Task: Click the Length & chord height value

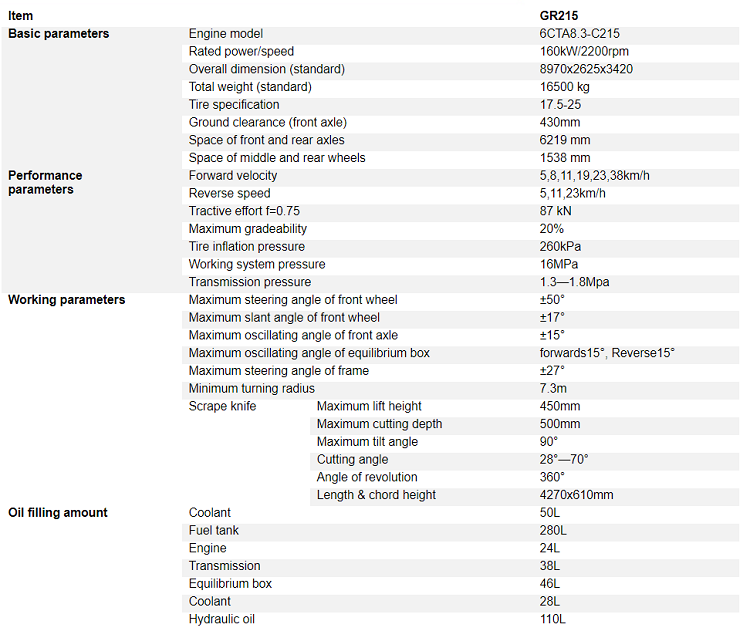Action: pyautogui.click(x=576, y=495)
